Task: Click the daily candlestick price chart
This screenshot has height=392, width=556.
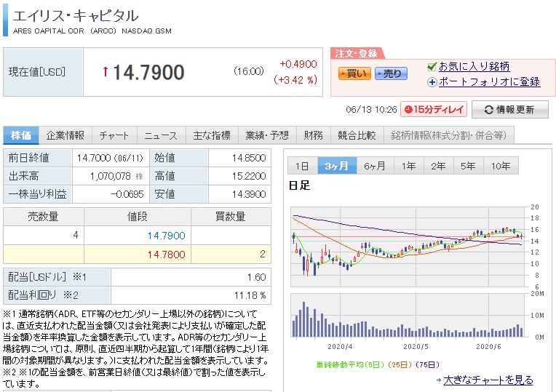Action: [408, 247]
